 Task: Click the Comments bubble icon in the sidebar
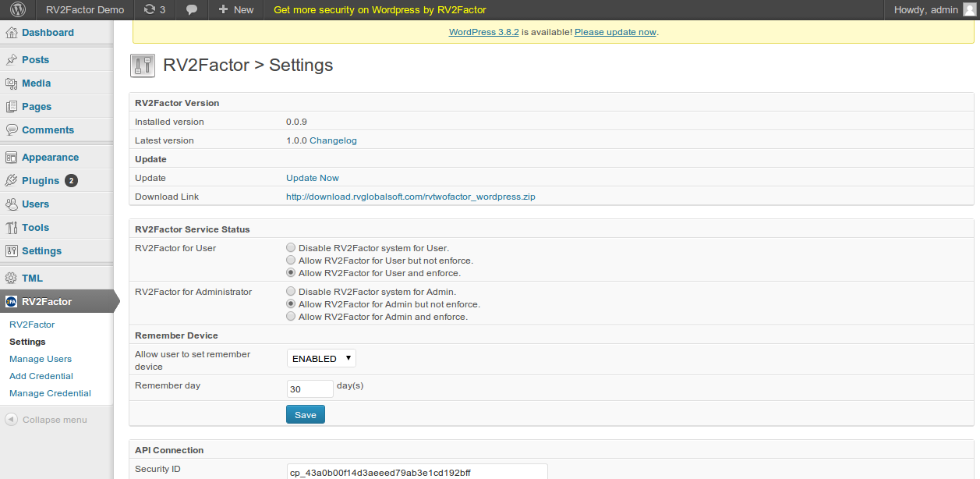click(x=12, y=130)
